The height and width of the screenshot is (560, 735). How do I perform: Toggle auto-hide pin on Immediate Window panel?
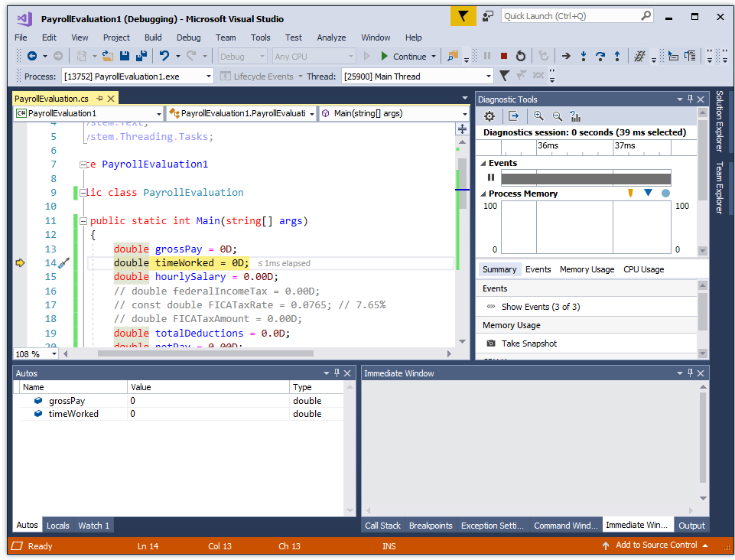click(x=690, y=373)
